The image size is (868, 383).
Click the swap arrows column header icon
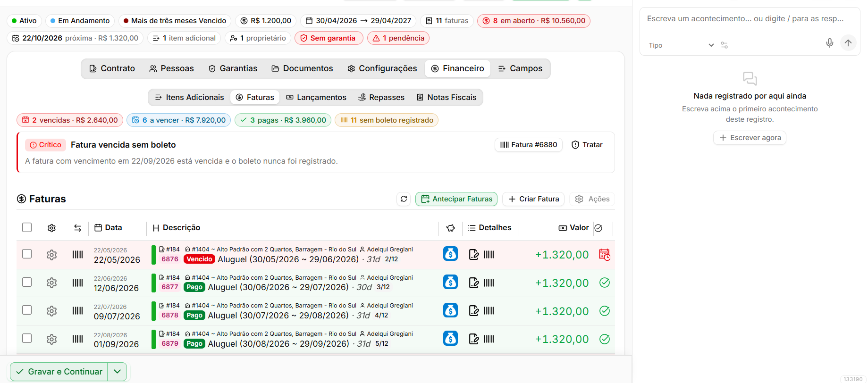tap(77, 228)
